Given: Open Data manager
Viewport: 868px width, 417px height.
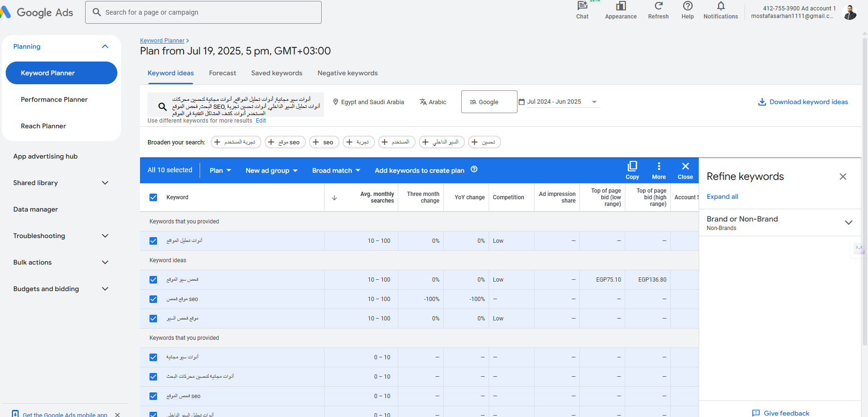Looking at the screenshot, I should (x=35, y=209).
